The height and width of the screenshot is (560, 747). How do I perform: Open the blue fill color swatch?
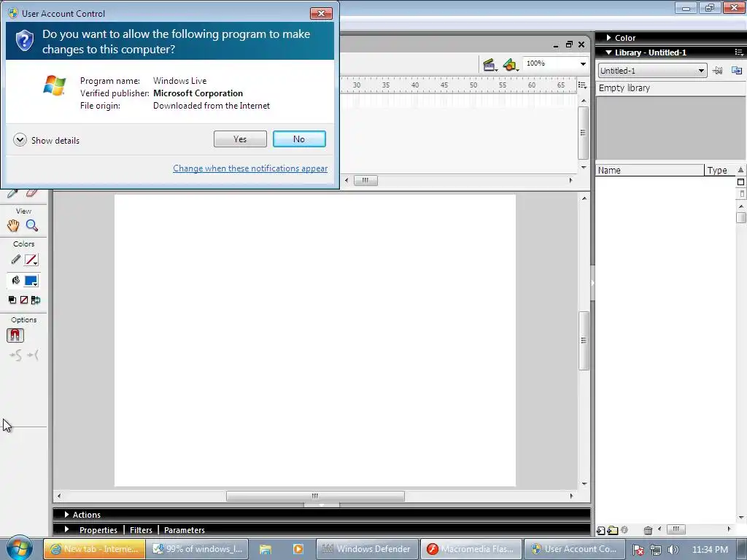point(31,281)
